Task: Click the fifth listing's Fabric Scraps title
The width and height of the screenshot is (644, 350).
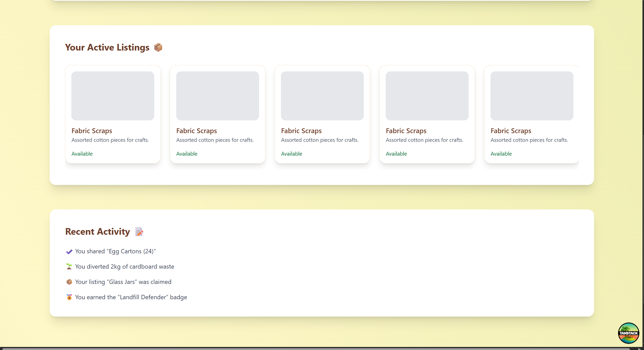Action: (x=511, y=131)
